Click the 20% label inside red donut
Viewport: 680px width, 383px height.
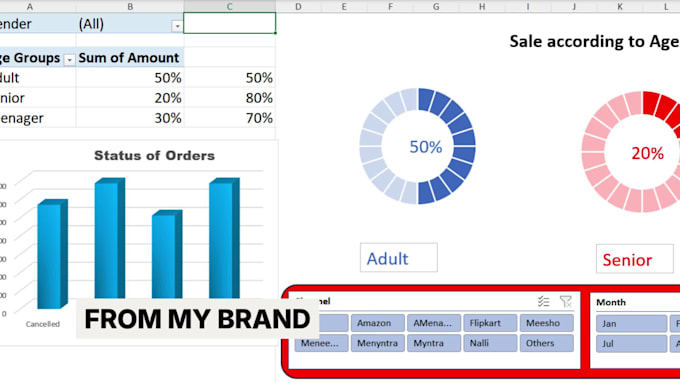coord(647,153)
